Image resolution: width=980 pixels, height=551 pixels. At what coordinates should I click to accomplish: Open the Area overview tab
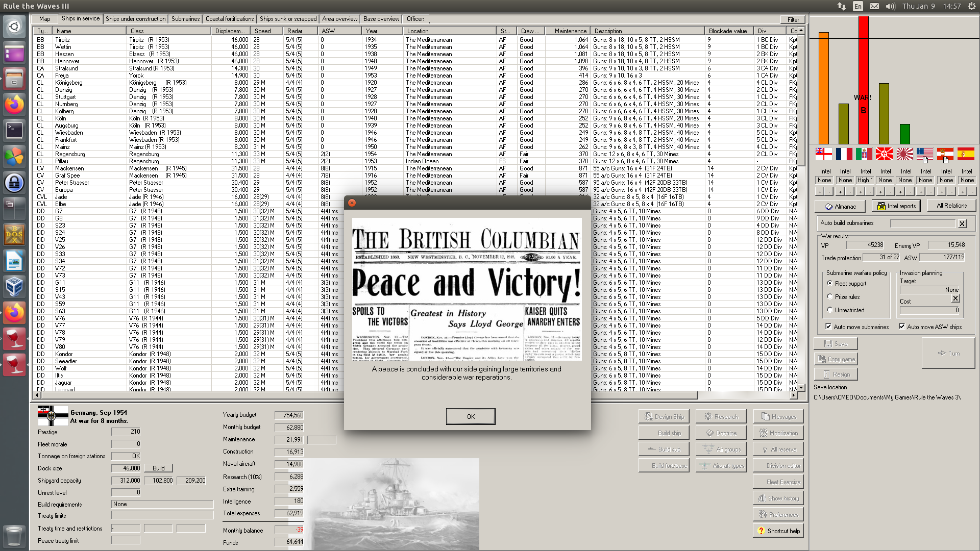tap(339, 19)
